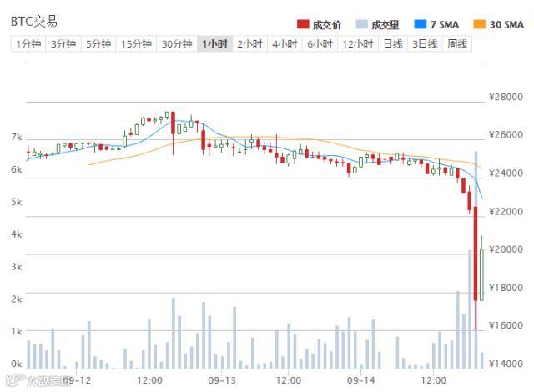The height and width of the screenshot is (392, 534).
Task: Toggle the orange 30 SMA legend swatch
Action: (x=480, y=24)
